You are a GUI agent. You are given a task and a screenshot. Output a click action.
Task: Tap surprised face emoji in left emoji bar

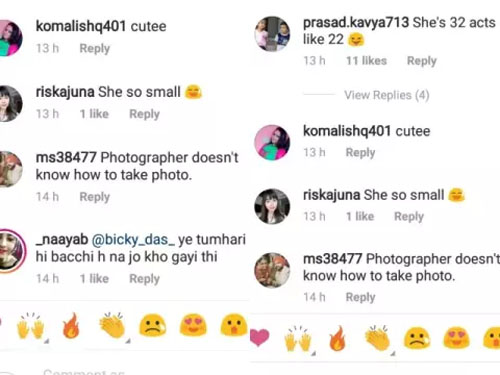pos(233,324)
